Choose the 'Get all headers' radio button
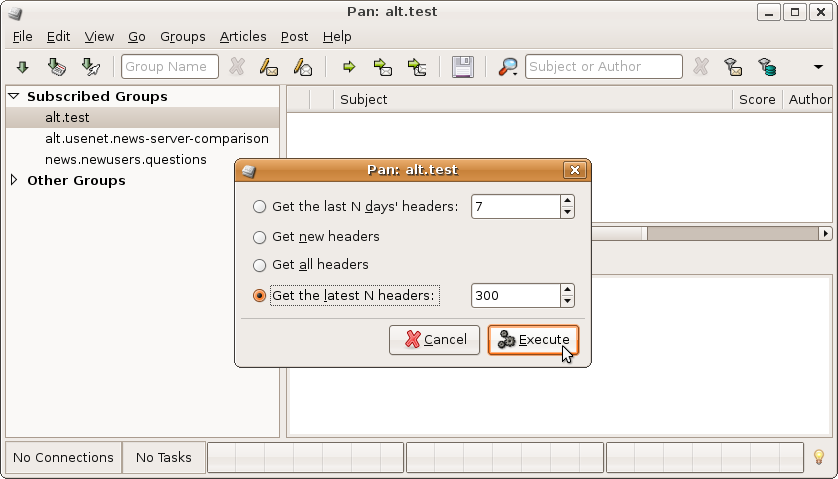 [x=260, y=265]
